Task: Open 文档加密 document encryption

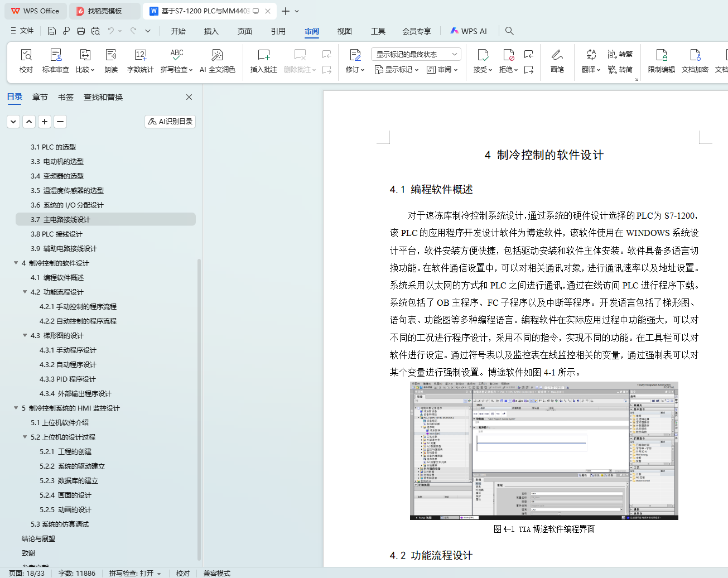Action: 695,61
